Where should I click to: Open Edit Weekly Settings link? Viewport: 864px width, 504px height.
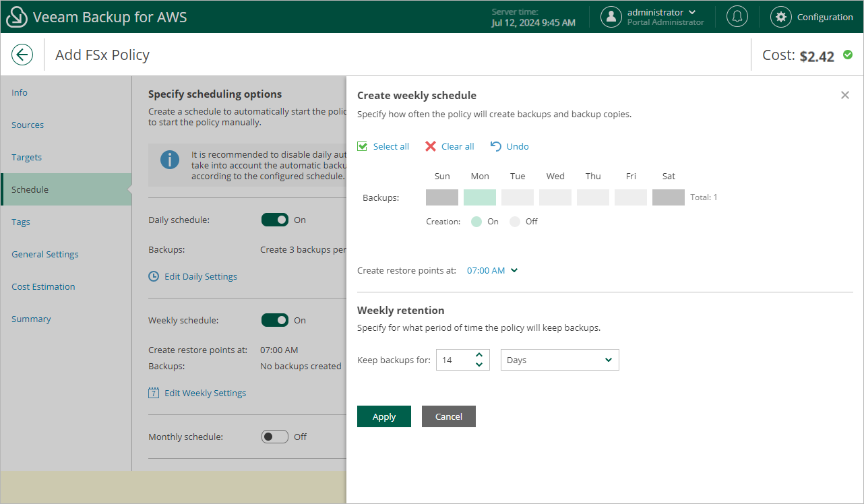pyautogui.click(x=206, y=393)
